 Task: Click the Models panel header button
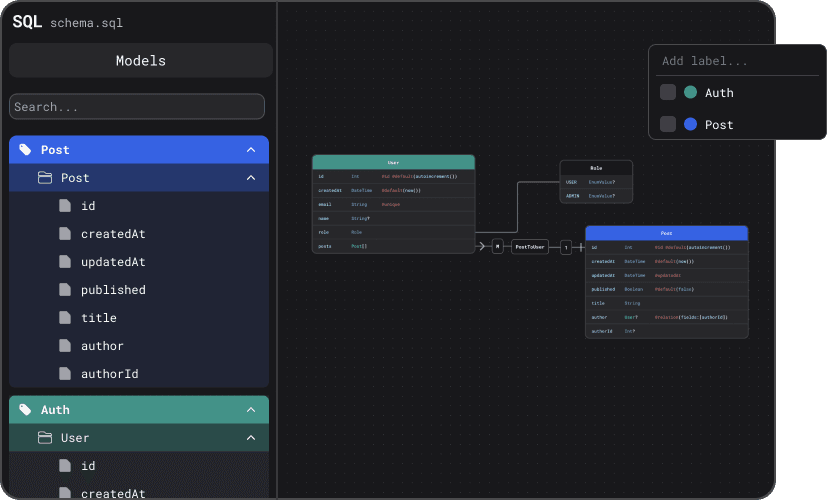click(141, 61)
